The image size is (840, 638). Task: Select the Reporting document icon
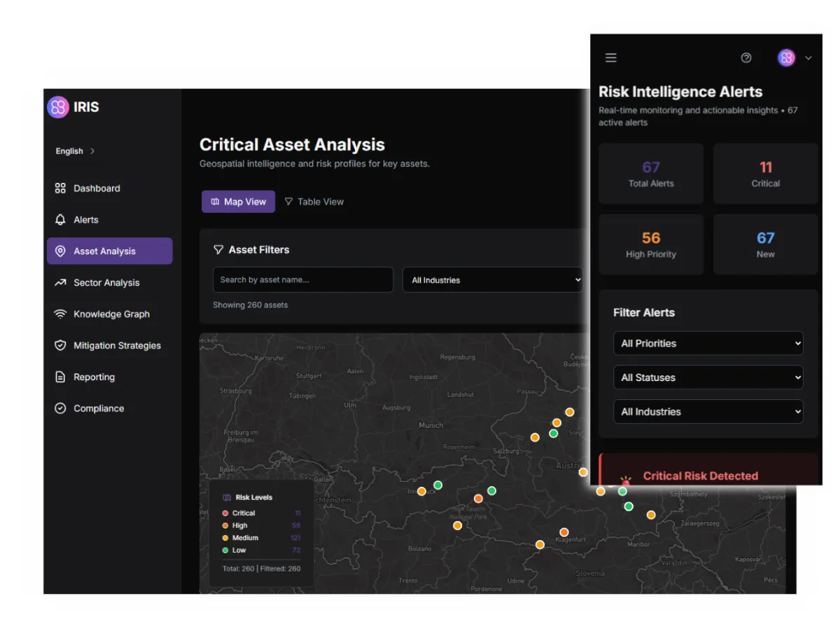coord(60,377)
